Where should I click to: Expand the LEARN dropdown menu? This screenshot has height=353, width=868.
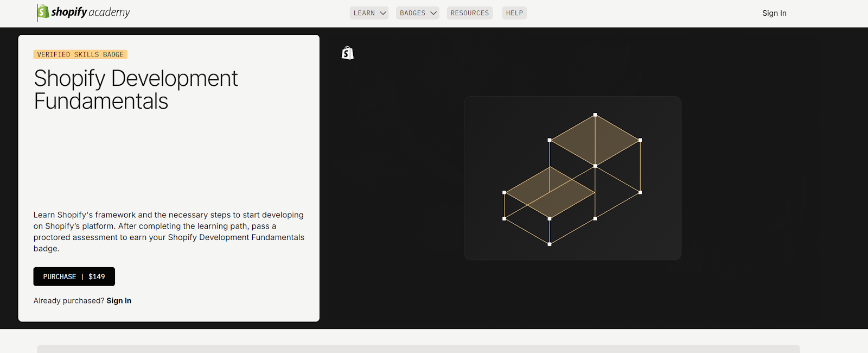[369, 13]
